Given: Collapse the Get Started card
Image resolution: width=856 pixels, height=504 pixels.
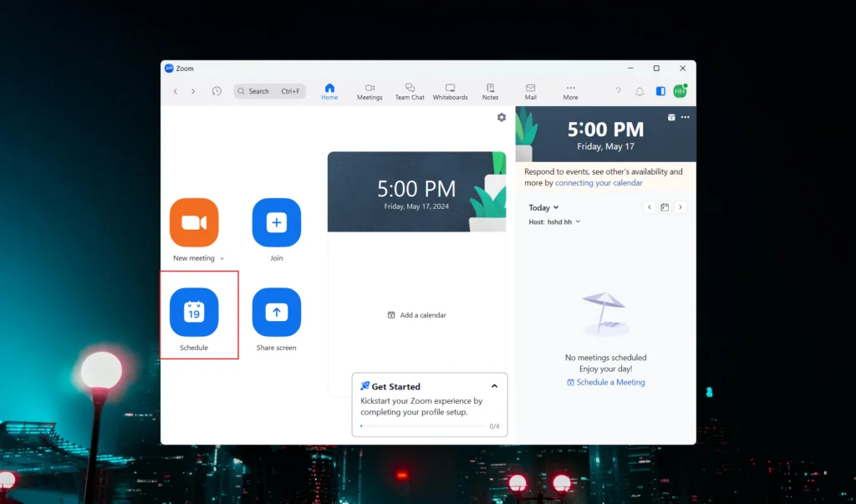Looking at the screenshot, I should pyautogui.click(x=494, y=386).
